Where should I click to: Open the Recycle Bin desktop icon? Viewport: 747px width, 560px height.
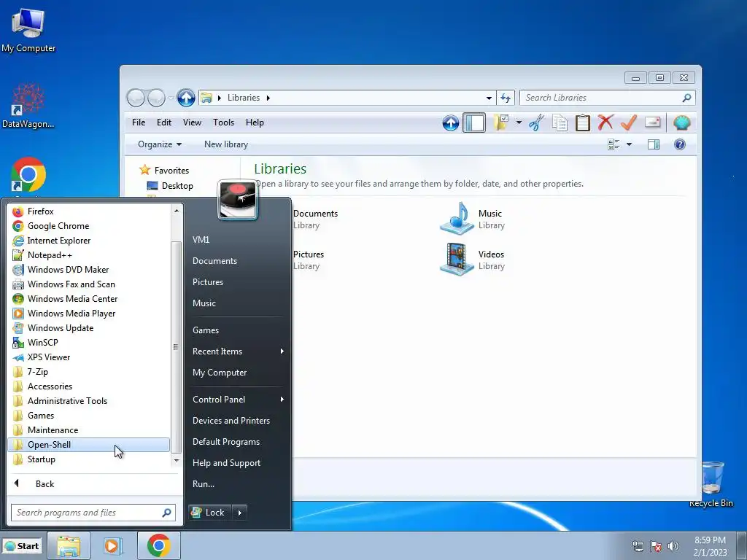[711, 484]
